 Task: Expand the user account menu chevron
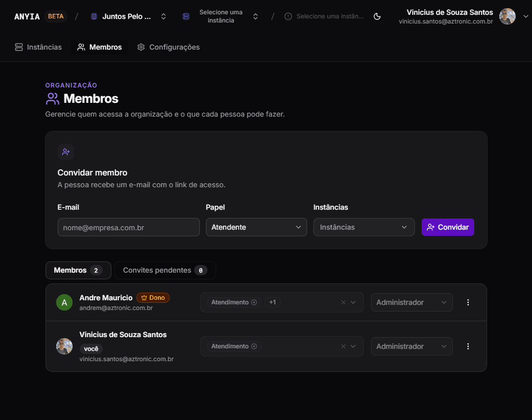[525, 16]
